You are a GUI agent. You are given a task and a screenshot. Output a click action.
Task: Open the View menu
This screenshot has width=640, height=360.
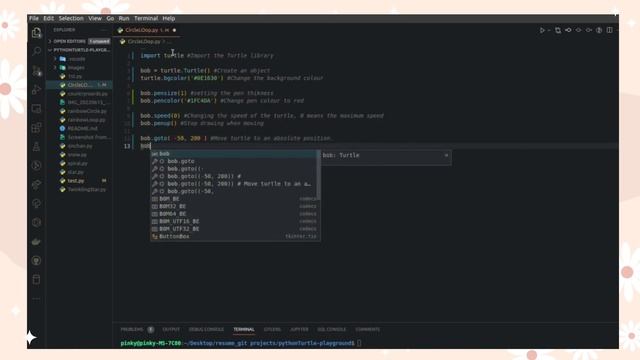tap(95, 18)
